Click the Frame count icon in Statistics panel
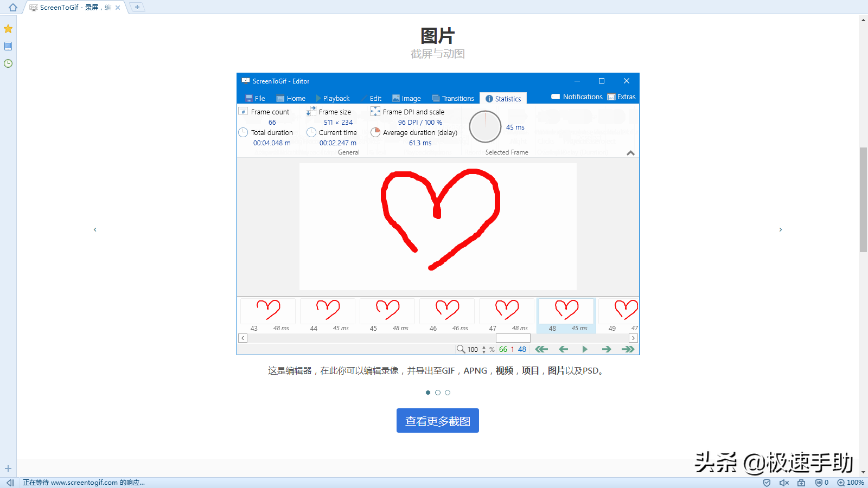The height and width of the screenshot is (488, 868). click(244, 111)
